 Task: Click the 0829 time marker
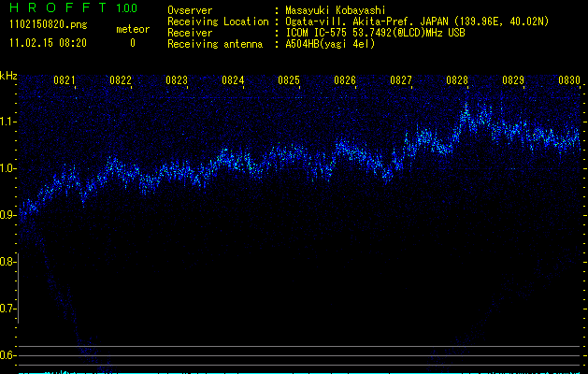click(x=513, y=80)
